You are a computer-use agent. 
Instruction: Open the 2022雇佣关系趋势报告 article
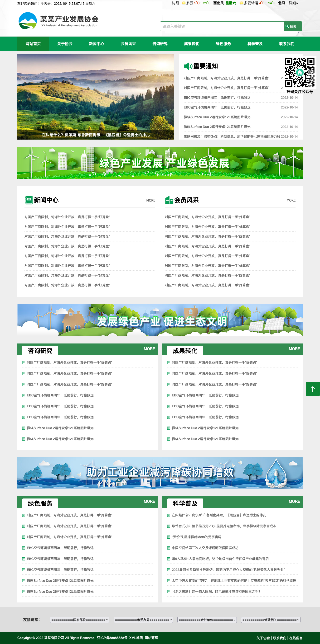[x=228, y=570]
